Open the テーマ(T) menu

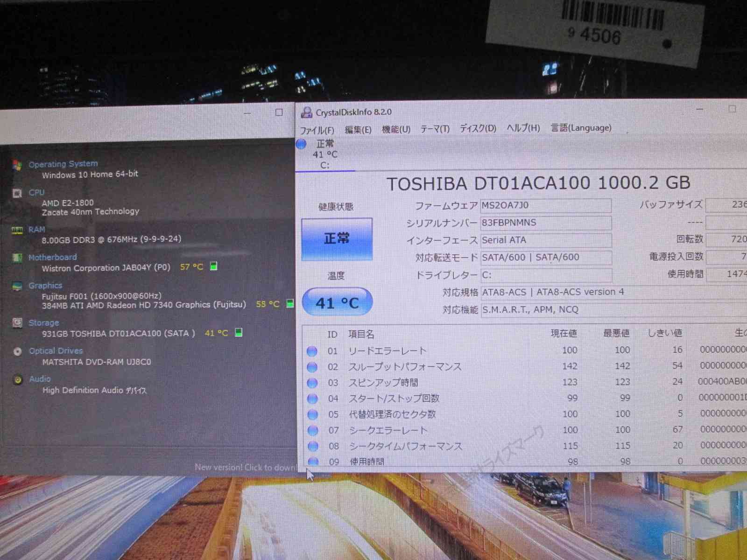[x=435, y=129]
